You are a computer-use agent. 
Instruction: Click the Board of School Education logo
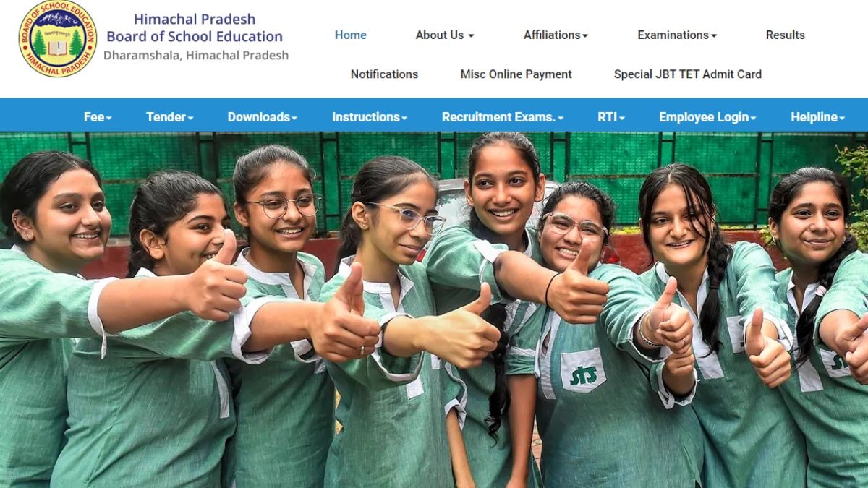[58, 39]
